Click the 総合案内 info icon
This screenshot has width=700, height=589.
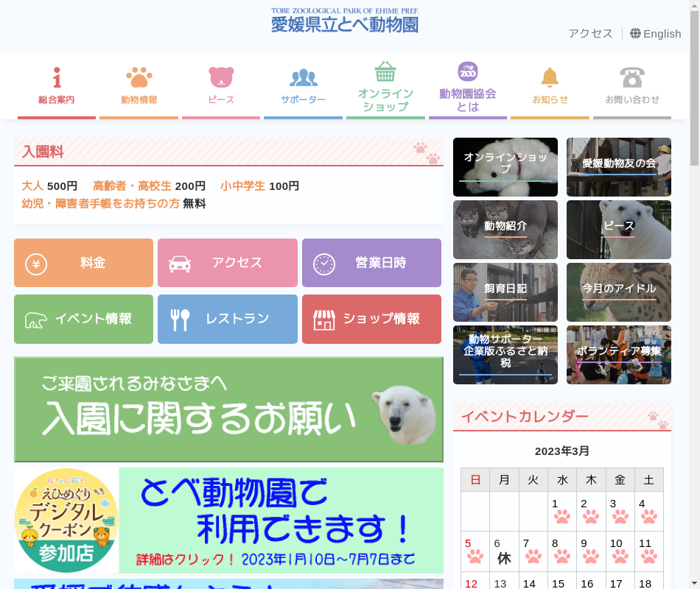point(57,77)
